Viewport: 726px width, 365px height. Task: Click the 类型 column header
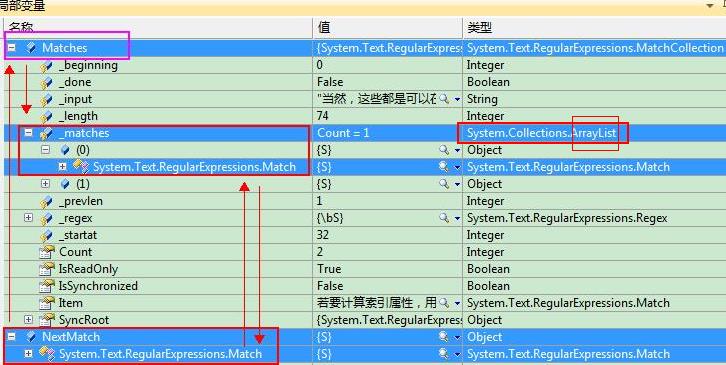click(x=594, y=28)
